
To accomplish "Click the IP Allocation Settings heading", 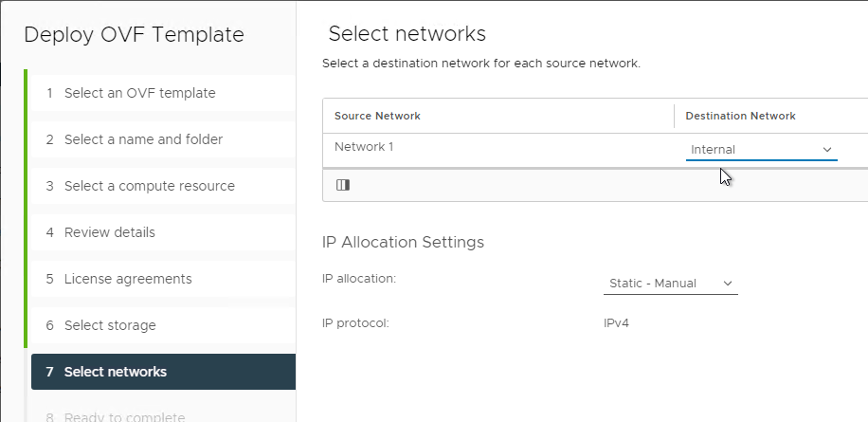I will coord(403,242).
